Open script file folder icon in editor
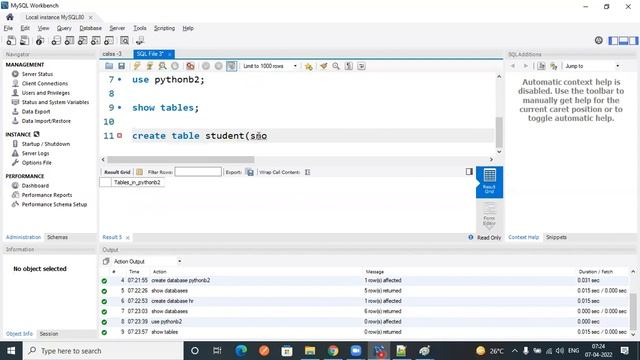 click(x=109, y=66)
